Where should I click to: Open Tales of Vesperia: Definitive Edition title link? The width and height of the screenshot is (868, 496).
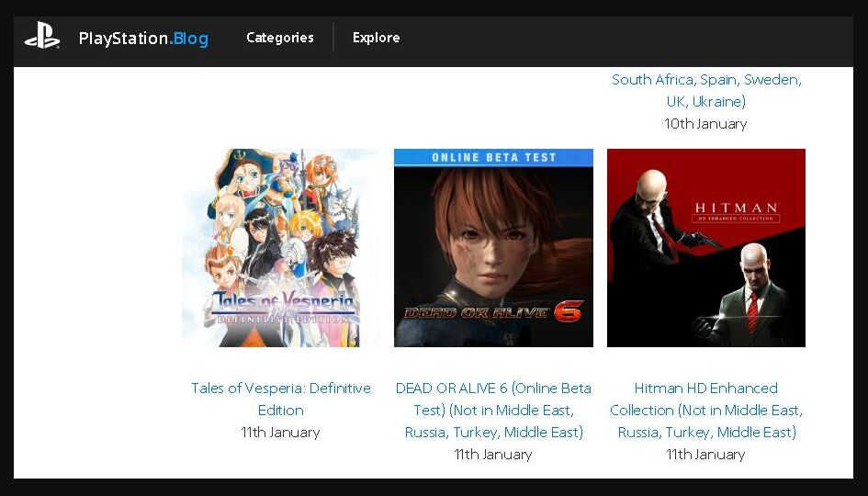(281, 400)
